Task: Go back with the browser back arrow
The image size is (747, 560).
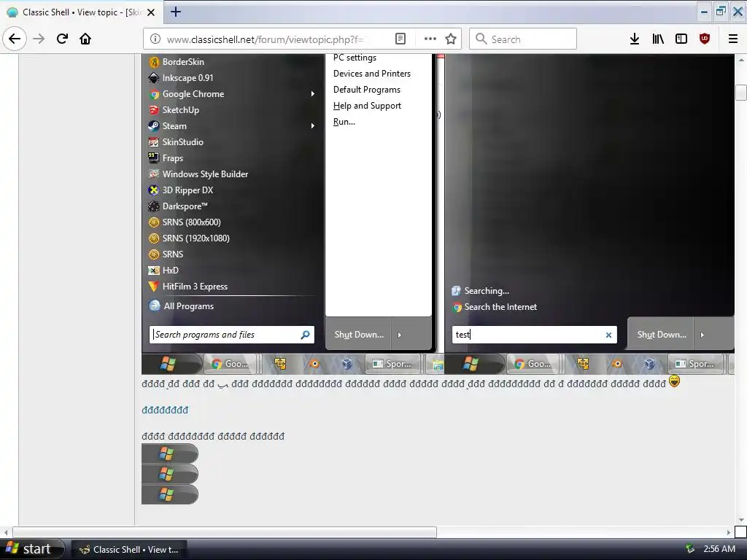Action: point(15,39)
